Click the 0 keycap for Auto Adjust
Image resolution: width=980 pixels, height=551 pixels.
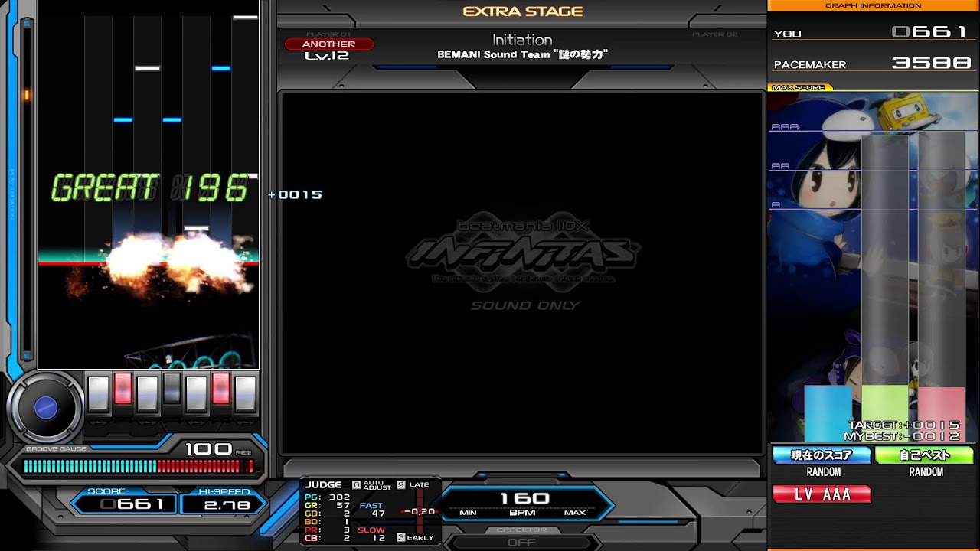pos(356,485)
